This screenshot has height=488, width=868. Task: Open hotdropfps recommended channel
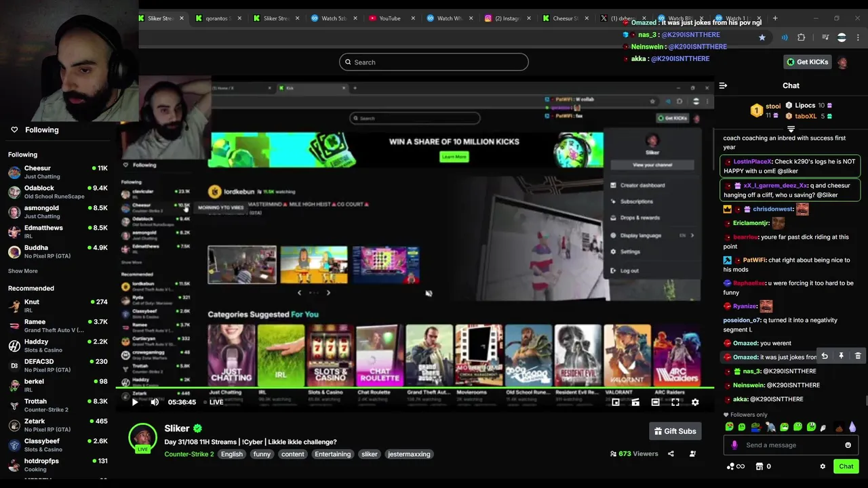click(x=58, y=465)
